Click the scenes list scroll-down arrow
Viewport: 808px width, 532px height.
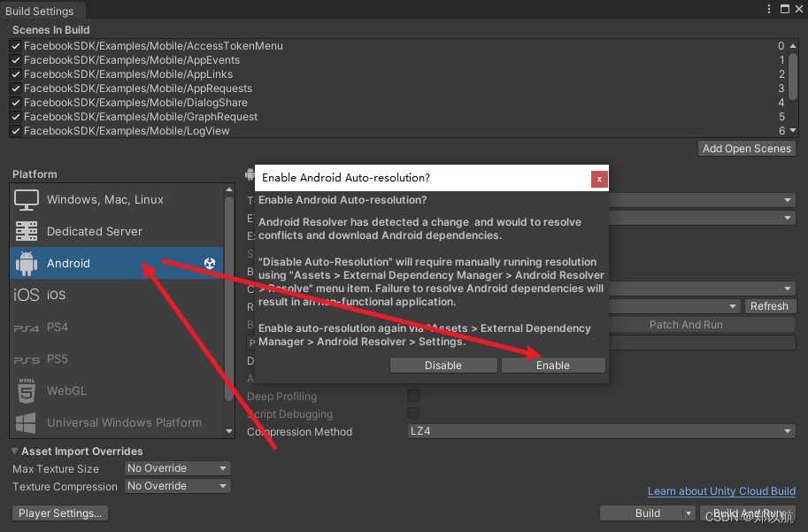tap(793, 131)
